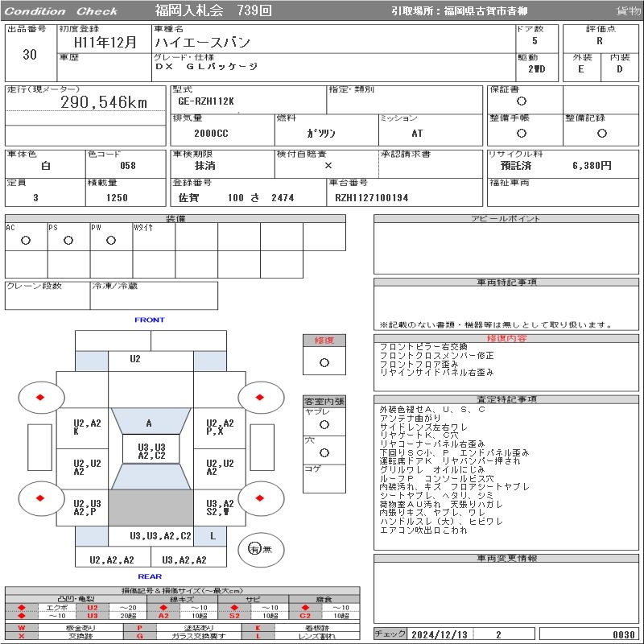Toggle the AC equipment circle mark
The width and height of the screenshot is (644, 644).
coord(26,240)
